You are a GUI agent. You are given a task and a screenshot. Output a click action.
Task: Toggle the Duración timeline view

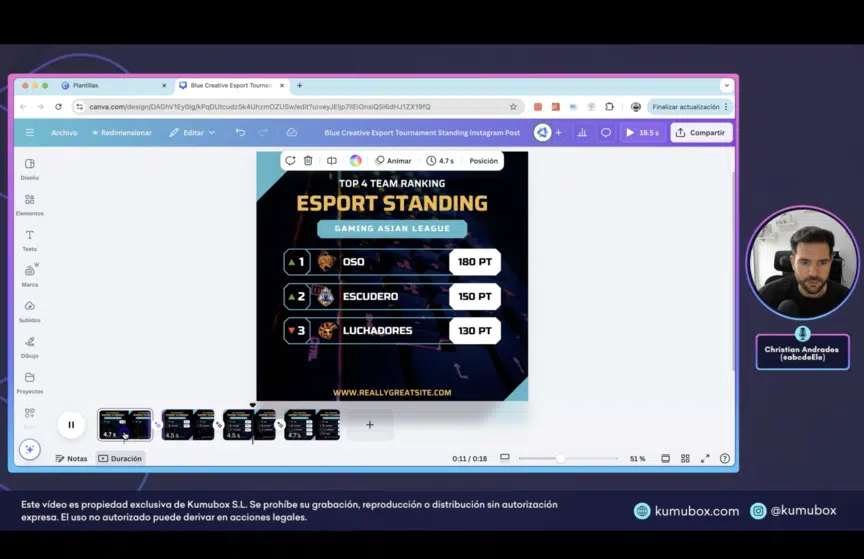[x=120, y=458]
